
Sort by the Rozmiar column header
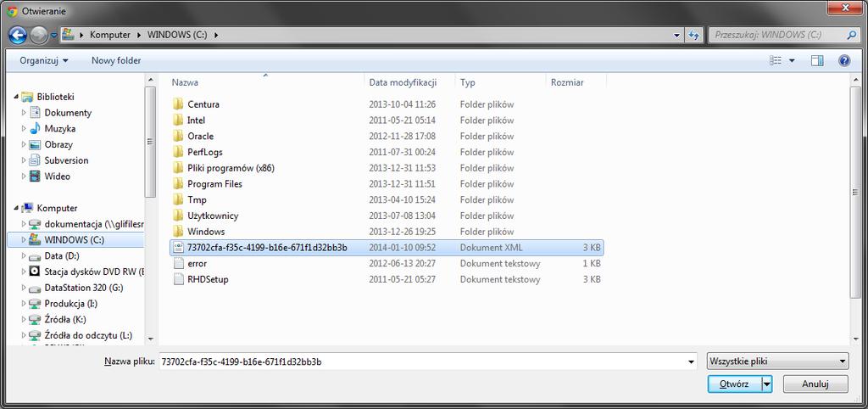point(567,82)
